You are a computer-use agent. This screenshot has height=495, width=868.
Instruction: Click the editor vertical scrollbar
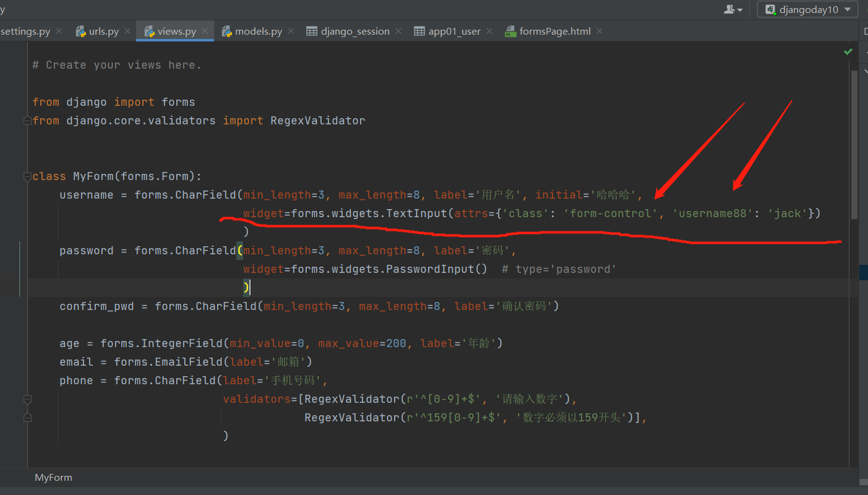tap(854, 144)
